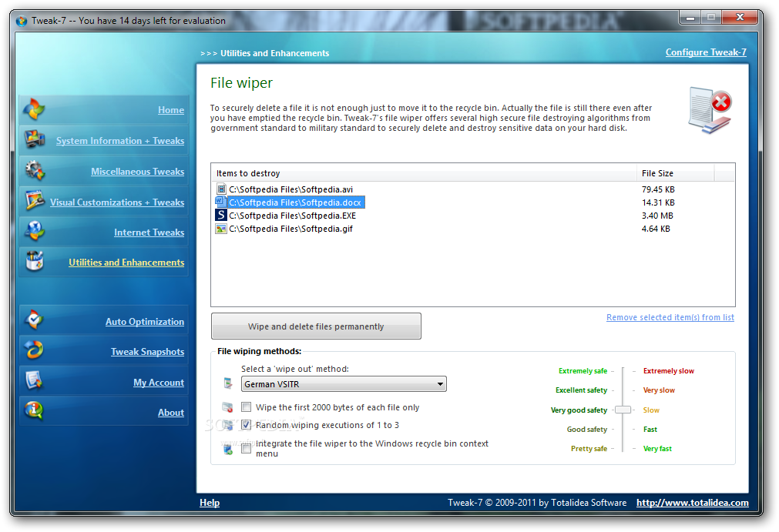Screen dimensions: 779x532
Task: Click the 79.45 KB file size cell
Action: pos(658,189)
